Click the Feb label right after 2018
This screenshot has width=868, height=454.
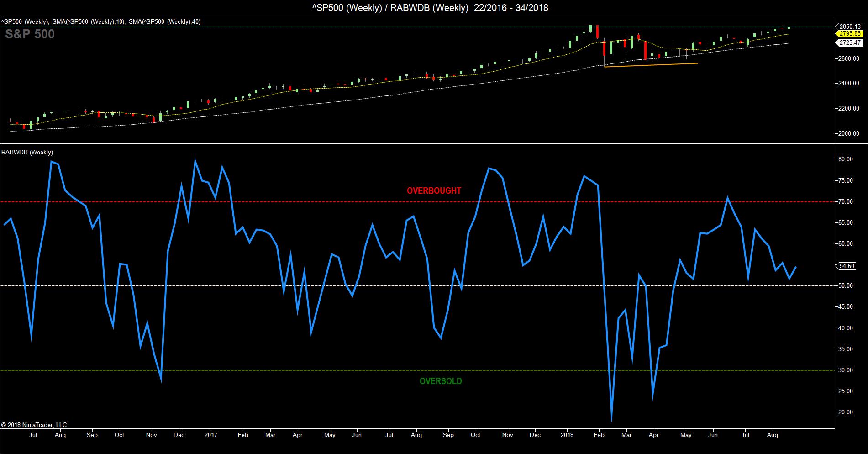599,435
